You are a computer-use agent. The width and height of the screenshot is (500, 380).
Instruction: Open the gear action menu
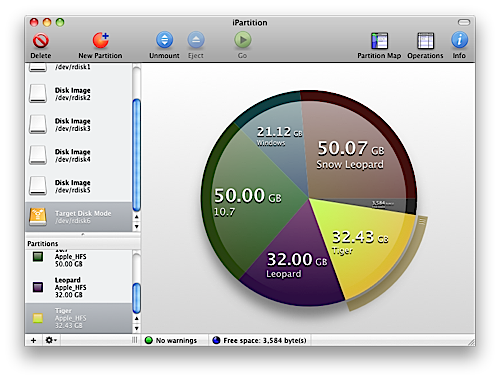point(51,340)
